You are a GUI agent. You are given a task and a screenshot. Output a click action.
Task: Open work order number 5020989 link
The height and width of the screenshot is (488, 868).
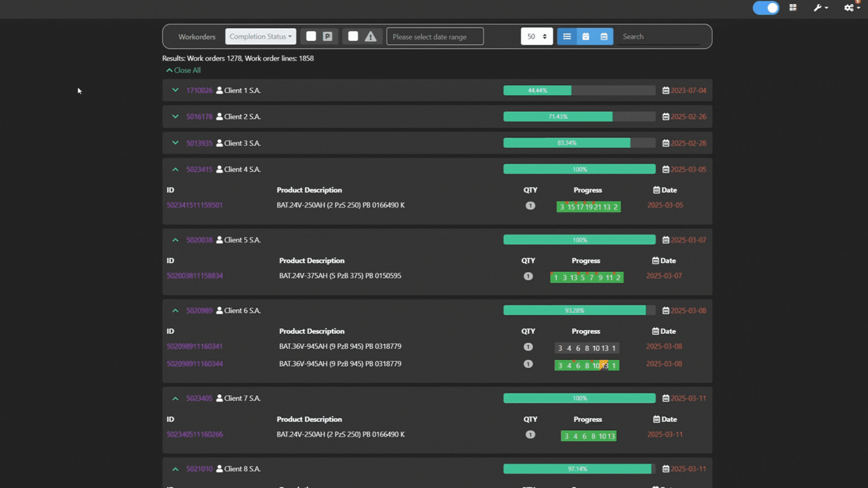(x=199, y=311)
